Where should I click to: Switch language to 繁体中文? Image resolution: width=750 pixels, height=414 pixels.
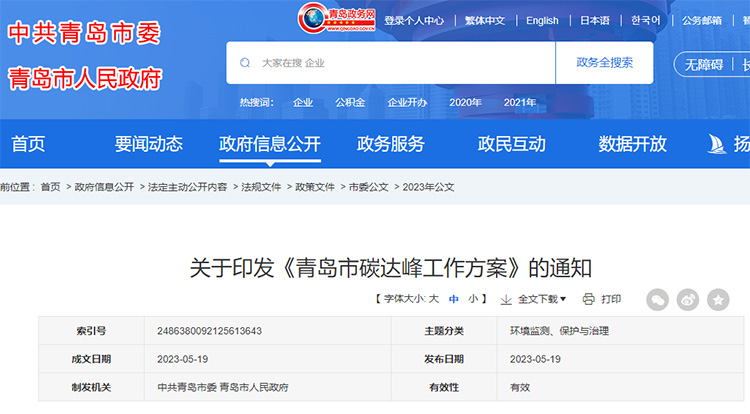tap(485, 20)
